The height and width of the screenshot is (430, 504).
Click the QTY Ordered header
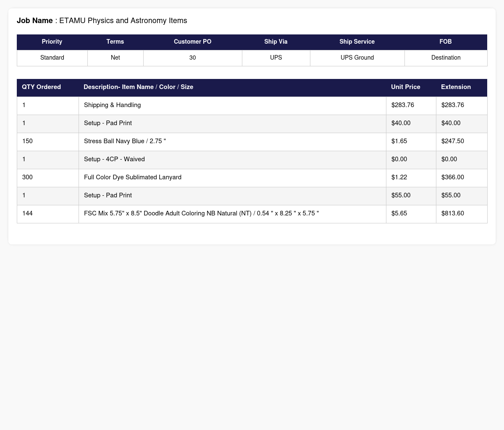click(x=41, y=87)
